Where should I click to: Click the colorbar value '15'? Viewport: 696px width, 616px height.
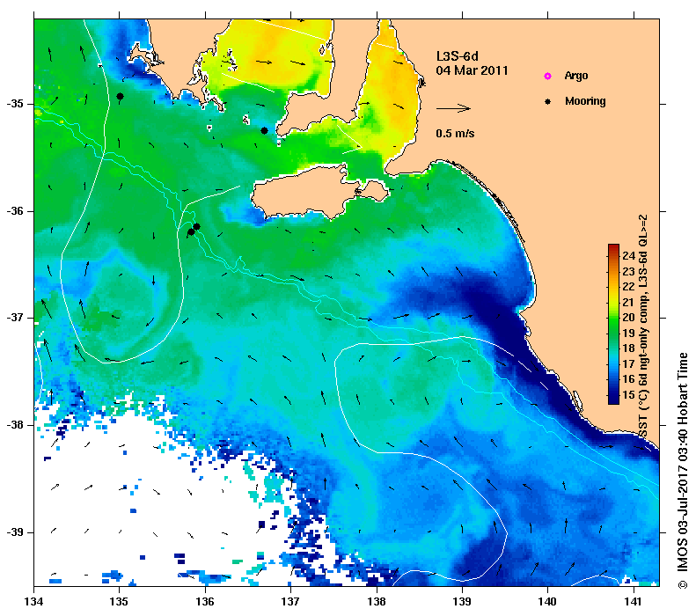click(628, 394)
